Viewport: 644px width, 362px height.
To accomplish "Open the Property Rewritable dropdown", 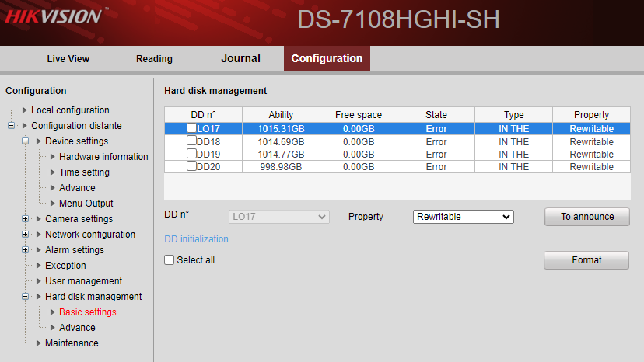I will tap(464, 217).
